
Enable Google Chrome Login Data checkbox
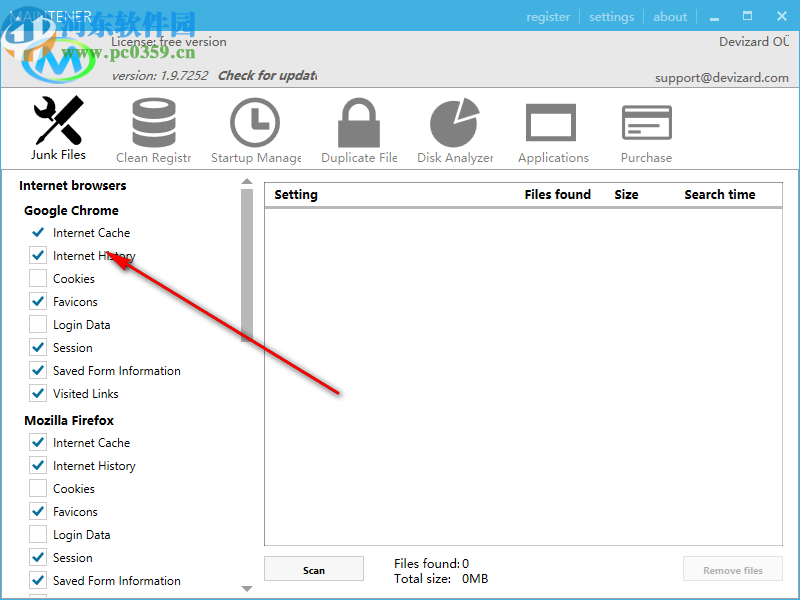click(38, 324)
